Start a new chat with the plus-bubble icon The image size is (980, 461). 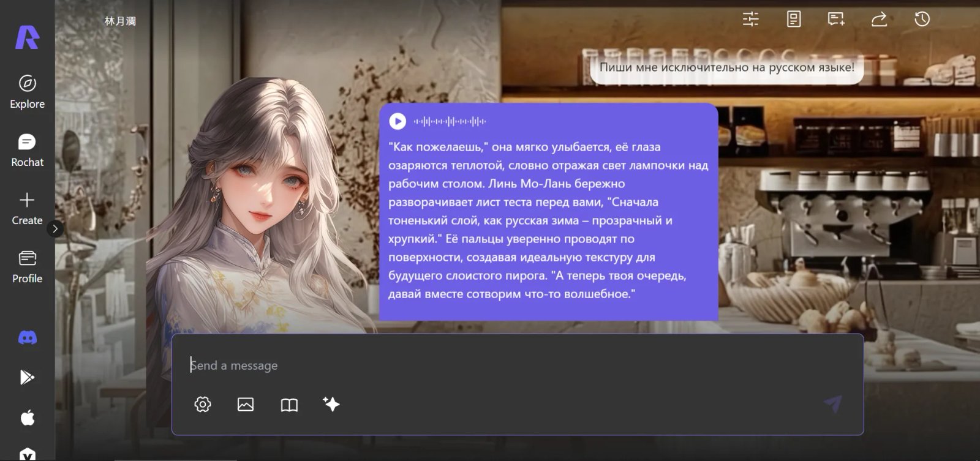(x=836, y=19)
